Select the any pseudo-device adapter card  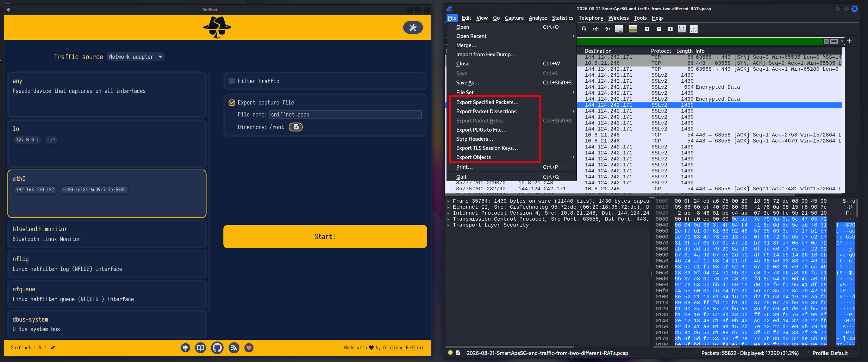click(x=107, y=95)
